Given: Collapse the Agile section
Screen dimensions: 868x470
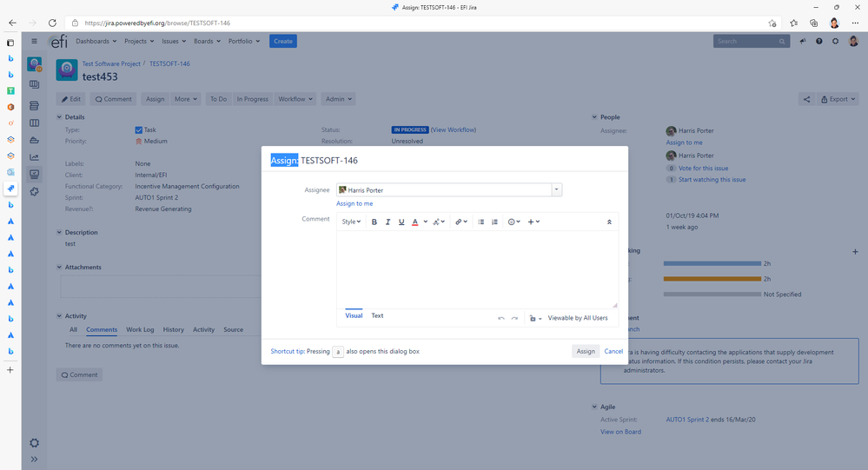Looking at the screenshot, I should click(594, 407).
